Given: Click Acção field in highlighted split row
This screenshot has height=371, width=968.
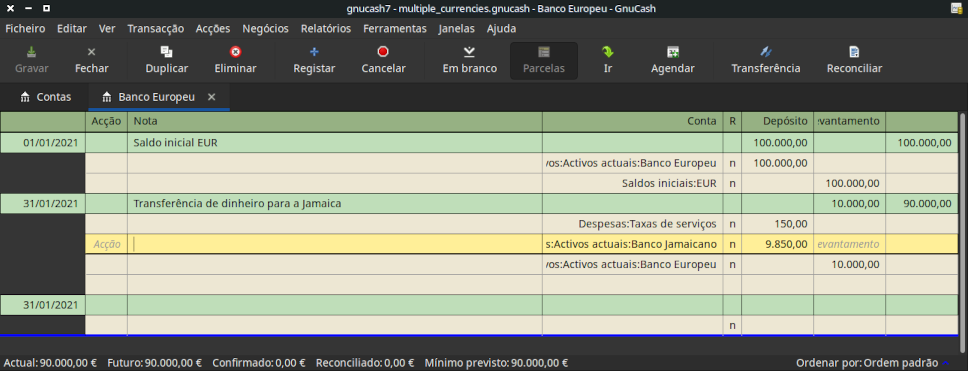Looking at the screenshot, I should [x=106, y=244].
